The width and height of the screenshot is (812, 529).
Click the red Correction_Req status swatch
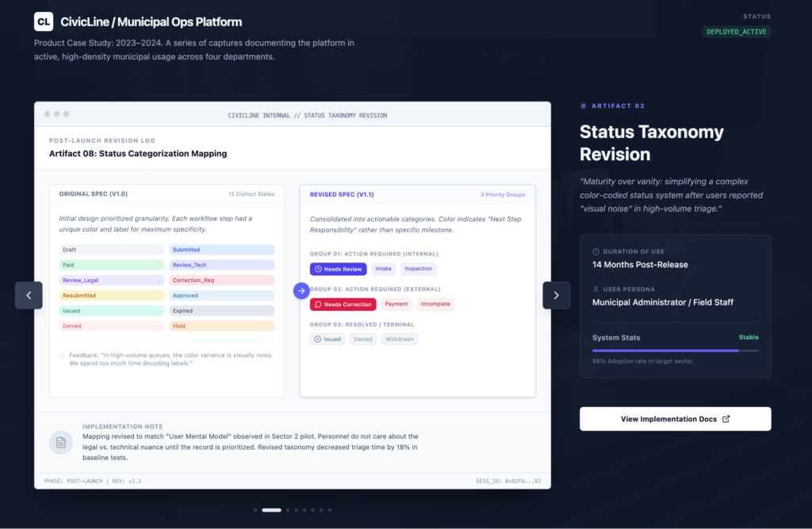[222, 280]
